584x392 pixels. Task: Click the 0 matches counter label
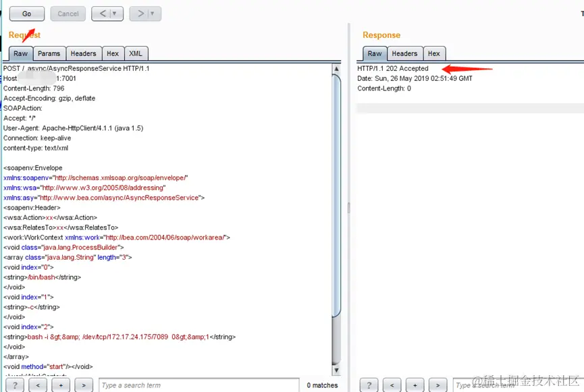(322, 385)
